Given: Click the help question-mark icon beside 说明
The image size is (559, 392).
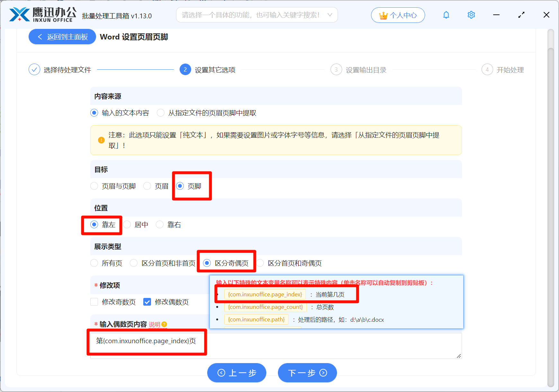Looking at the screenshot, I should point(165,325).
